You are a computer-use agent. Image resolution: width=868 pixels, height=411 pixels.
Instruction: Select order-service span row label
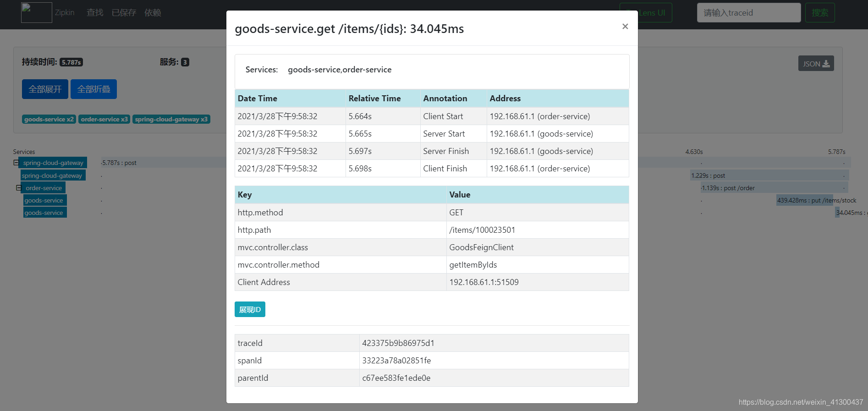(x=44, y=188)
